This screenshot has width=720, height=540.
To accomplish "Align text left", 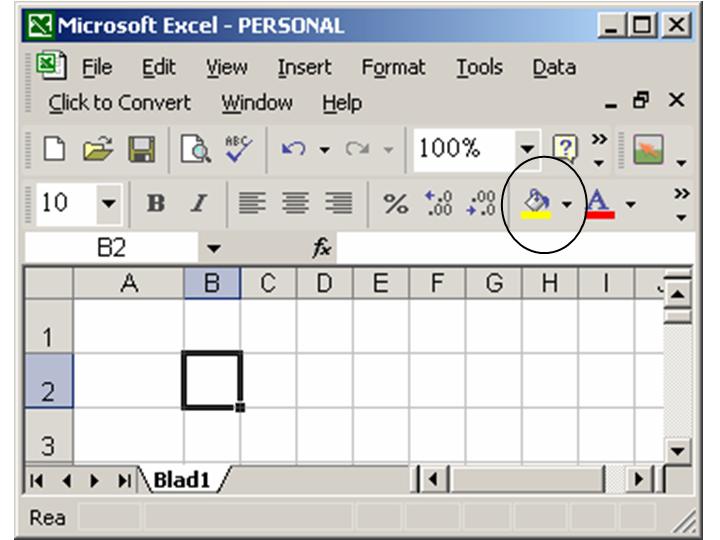I will 252,203.
